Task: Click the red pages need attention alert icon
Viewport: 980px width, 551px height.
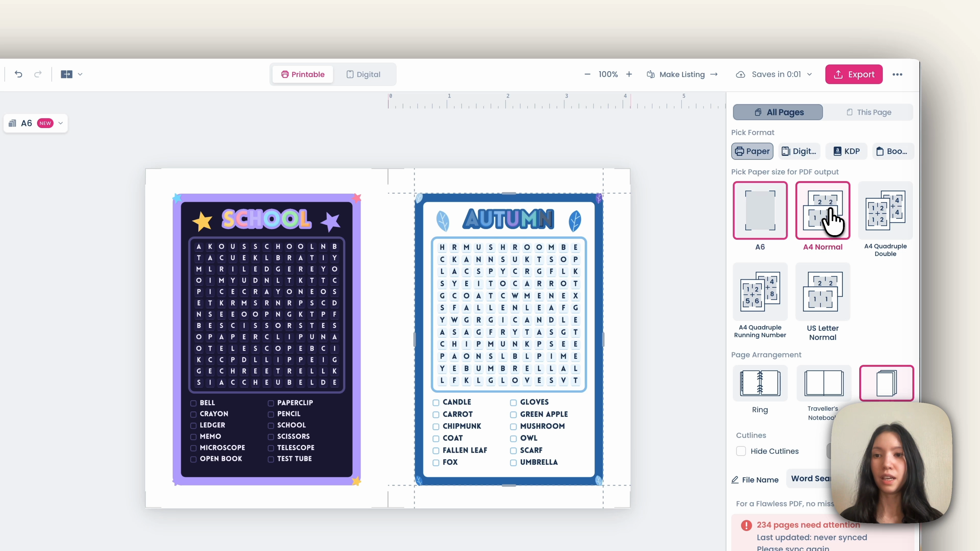Action: (746, 525)
